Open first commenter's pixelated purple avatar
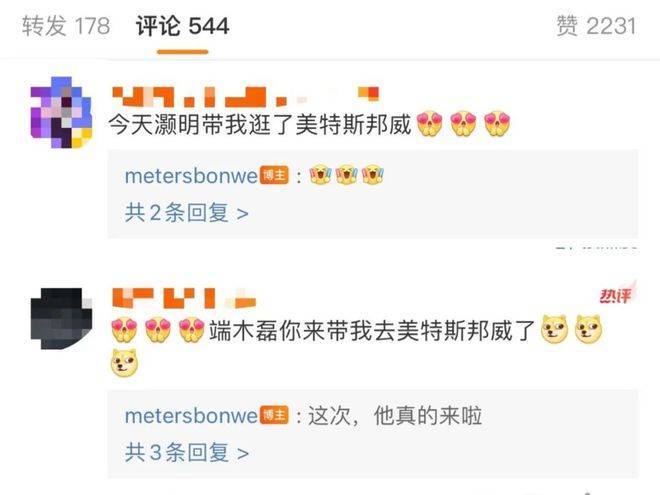Screen dimensions: 660x495 (x=61, y=112)
